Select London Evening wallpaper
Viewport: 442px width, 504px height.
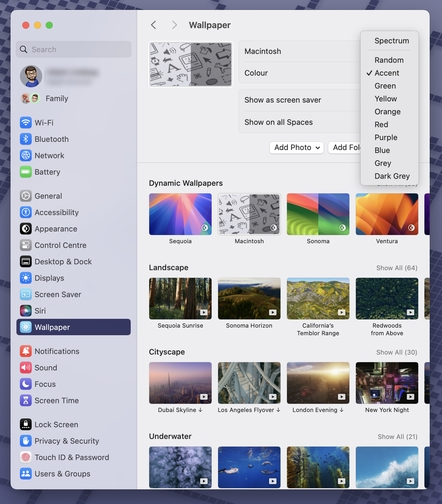click(318, 383)
